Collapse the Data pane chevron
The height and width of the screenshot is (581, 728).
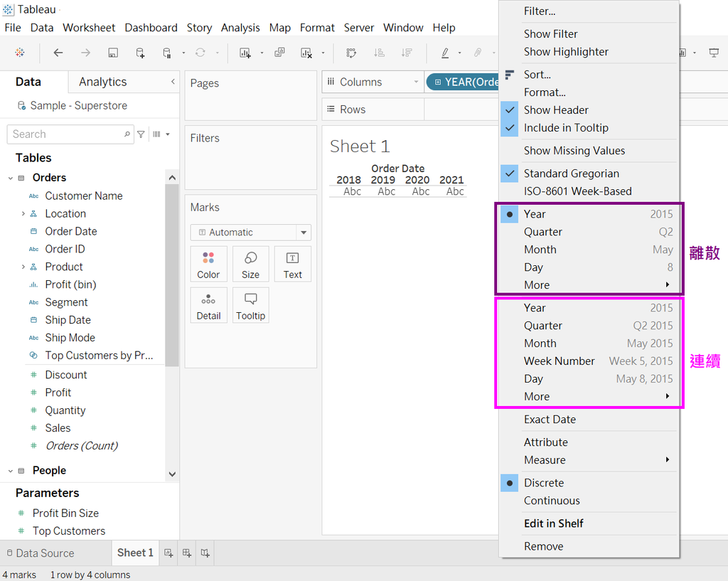(173, 82)
